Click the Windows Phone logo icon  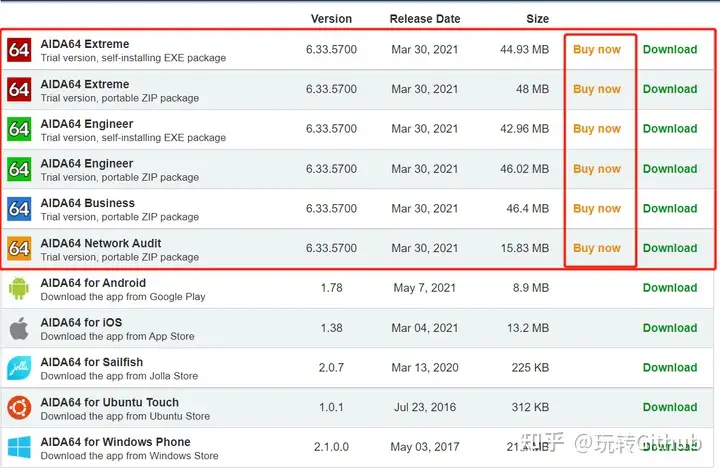point(19,447)
